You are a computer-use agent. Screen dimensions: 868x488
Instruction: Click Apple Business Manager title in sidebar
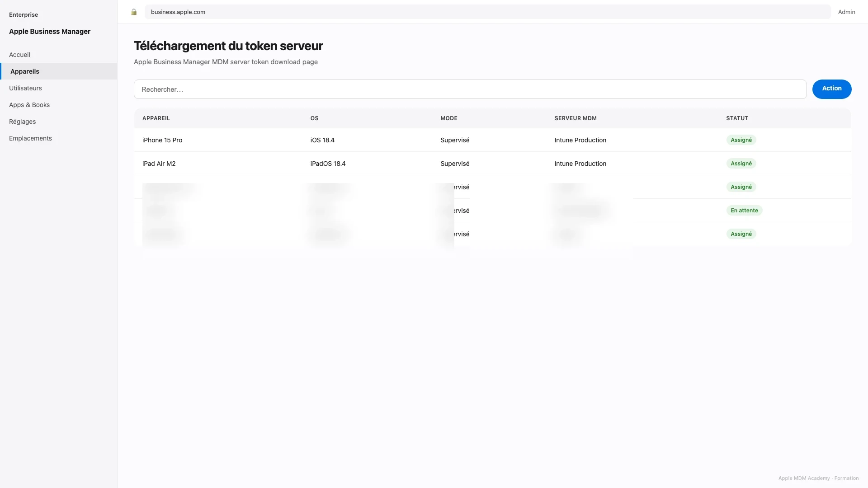(50, 32)
